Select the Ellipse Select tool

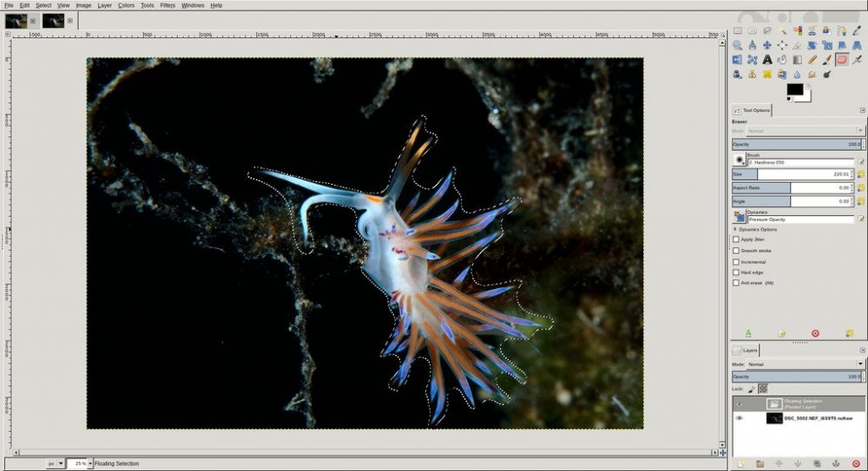click(753, 30)
